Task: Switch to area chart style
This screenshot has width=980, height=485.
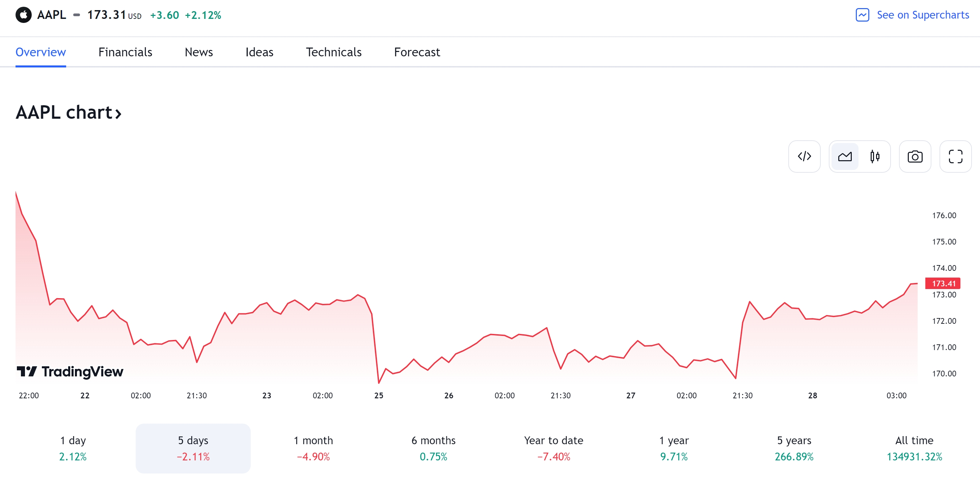Action: pyautogui.click(x=845, y=156)
